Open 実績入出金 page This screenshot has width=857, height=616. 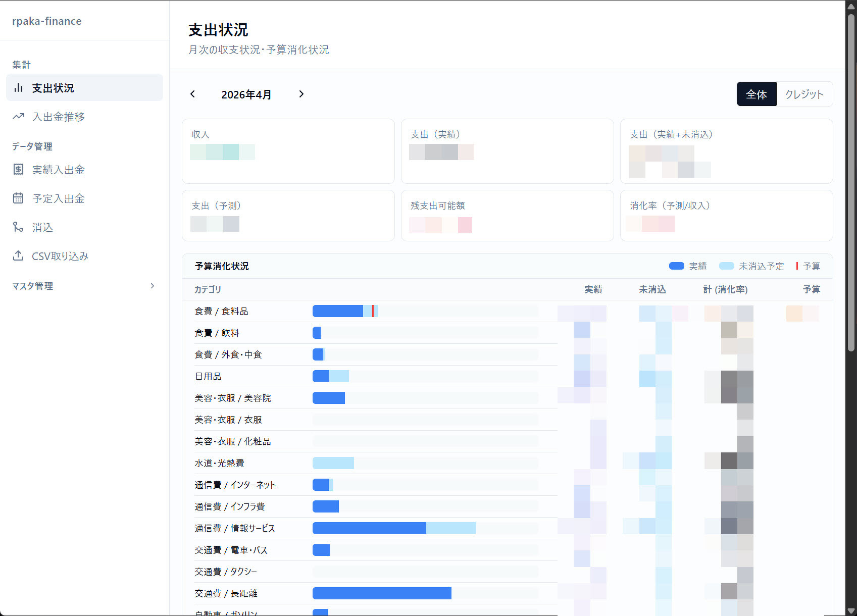84,170
